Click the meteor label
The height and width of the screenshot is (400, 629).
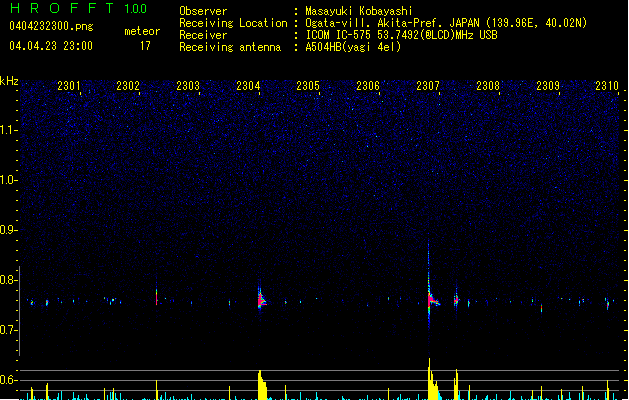click(x=142, y=31)
